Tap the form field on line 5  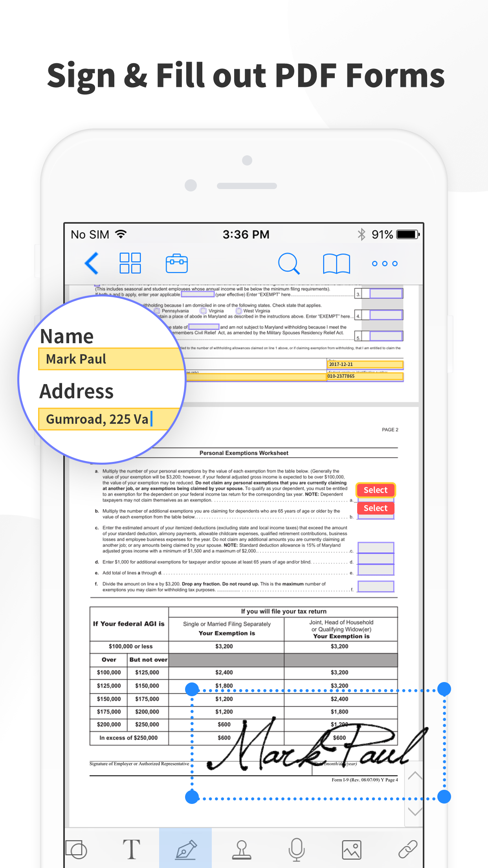386,336
